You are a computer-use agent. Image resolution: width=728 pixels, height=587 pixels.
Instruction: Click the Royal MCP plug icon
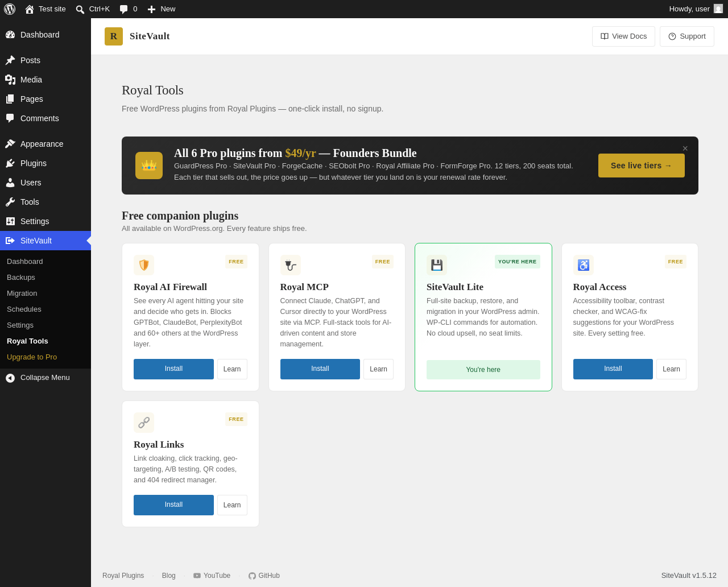coord(291,265)
